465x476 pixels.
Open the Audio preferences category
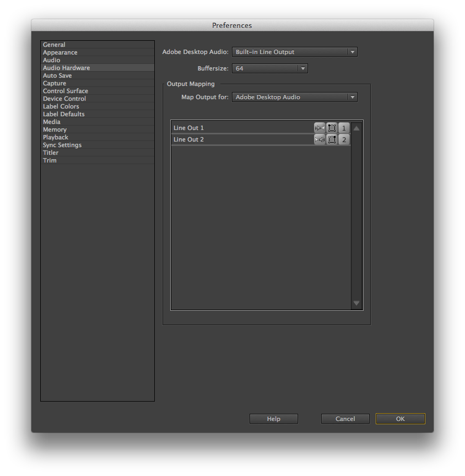tap(98, 60)
